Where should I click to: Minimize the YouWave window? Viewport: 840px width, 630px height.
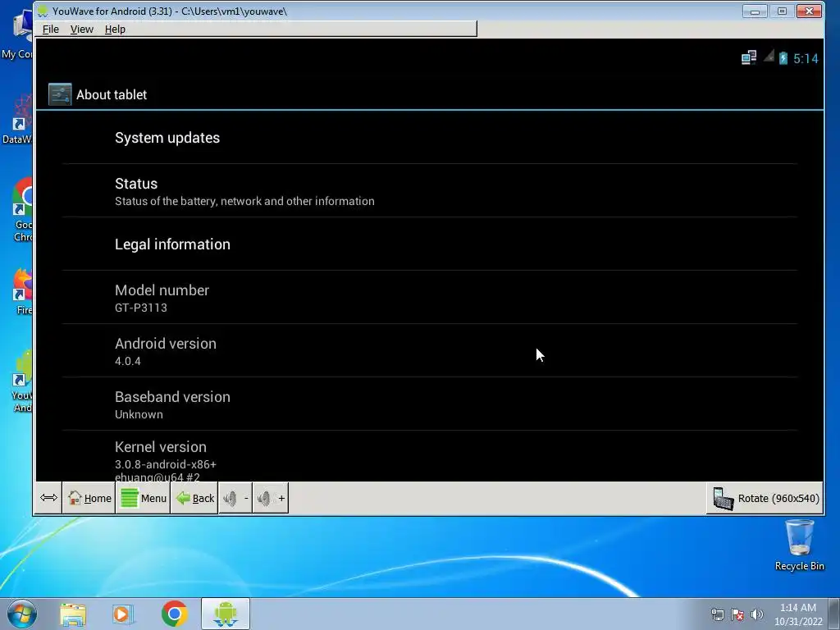tap(755, 11)
